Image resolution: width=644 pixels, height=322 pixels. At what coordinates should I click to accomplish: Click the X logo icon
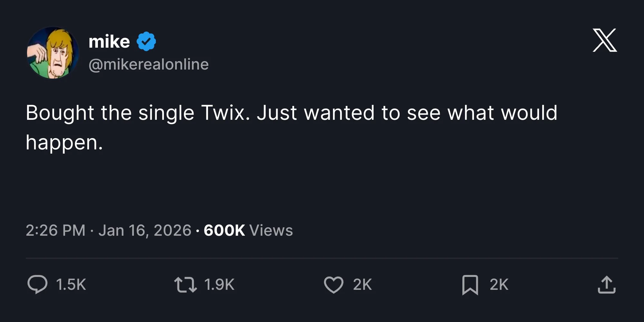(x=605, y=40)
